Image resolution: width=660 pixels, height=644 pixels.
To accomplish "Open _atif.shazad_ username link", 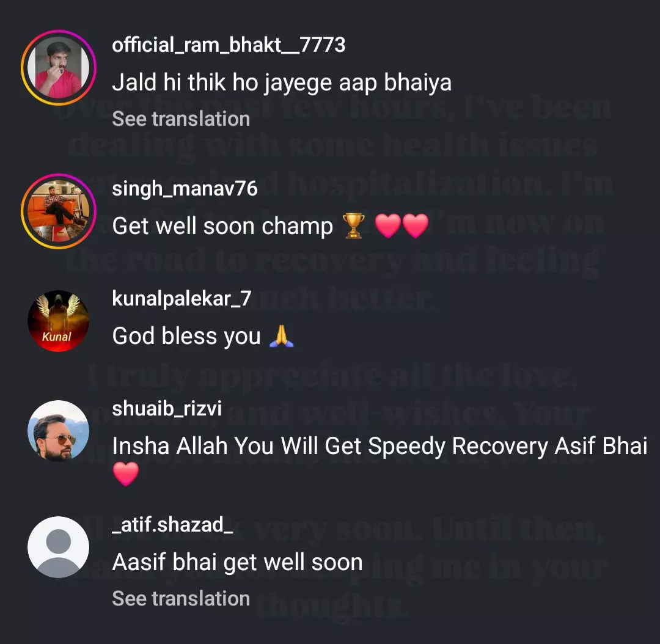I will [172, 524].
